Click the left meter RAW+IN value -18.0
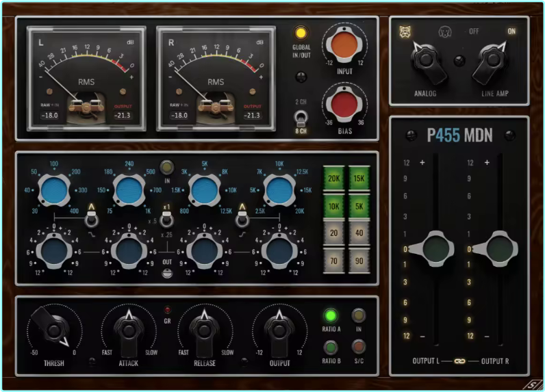The width and height of the screenshot is (545, 392). (49, 115)
